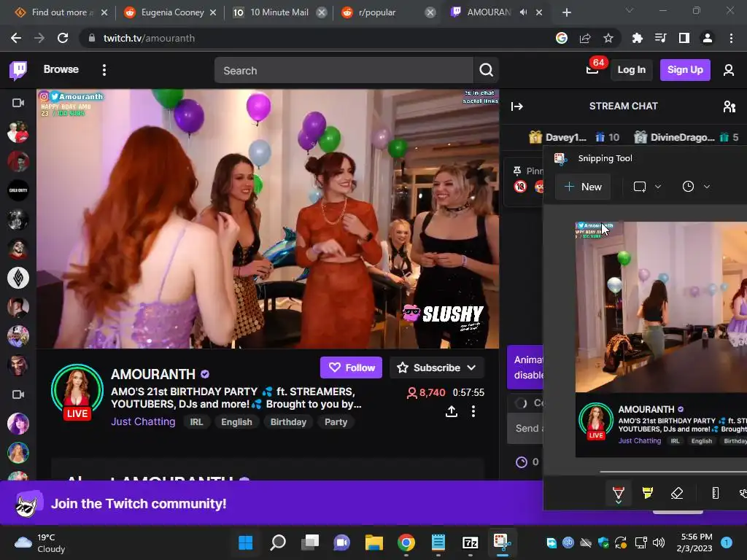Click the Browse menu item
The height and width of the screenshot is (560, 747).
[x=61, y=69]
